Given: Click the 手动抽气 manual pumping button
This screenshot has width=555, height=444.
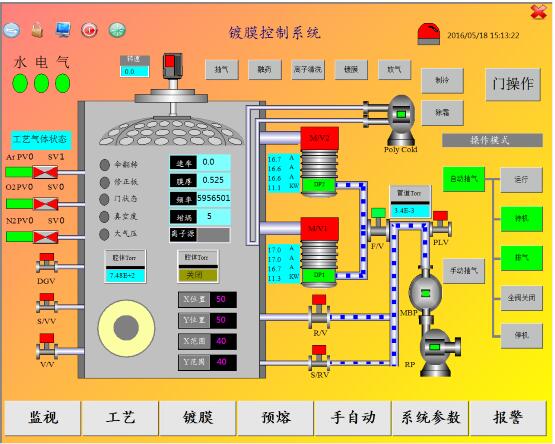Looking at the screenshot, I should (464, 271).
